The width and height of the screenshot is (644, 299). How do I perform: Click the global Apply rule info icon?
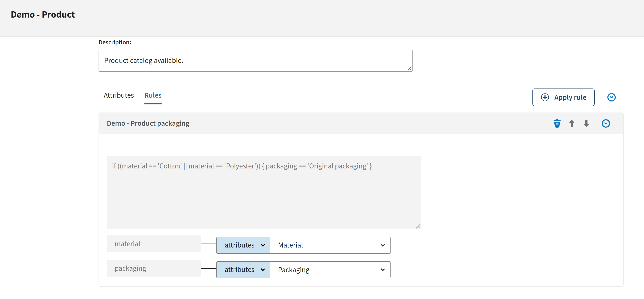point(612,97)
